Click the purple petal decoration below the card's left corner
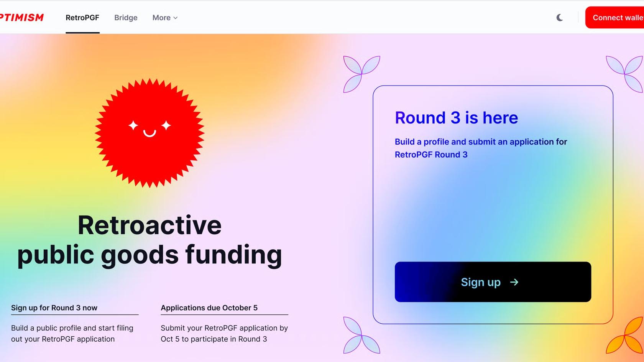This screenshot has width=644, height=362. [361, 335]
